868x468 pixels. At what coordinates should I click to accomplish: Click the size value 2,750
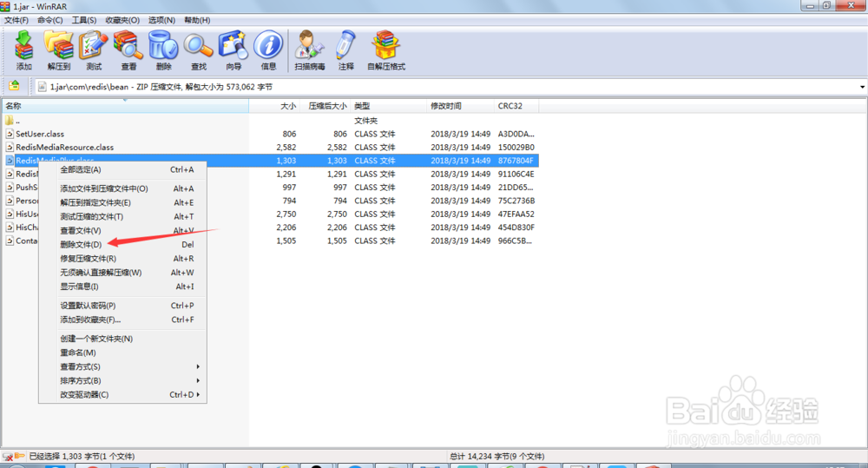click(x=286, y=214)
